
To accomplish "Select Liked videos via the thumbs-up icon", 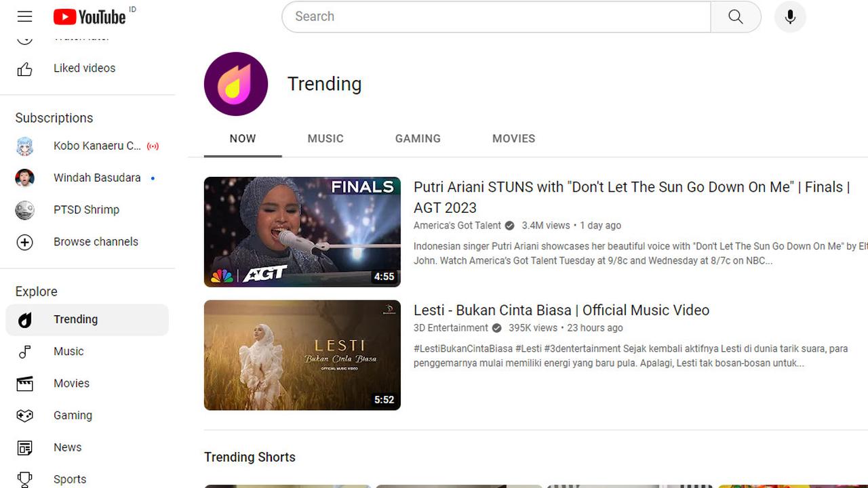I will click(x=25, y=68).
